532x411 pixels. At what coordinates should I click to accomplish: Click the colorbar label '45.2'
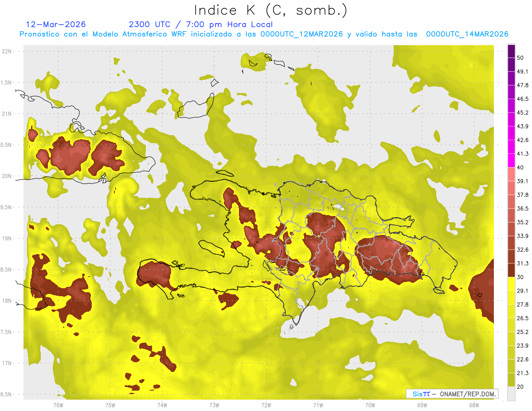click(x=523, y=113)
